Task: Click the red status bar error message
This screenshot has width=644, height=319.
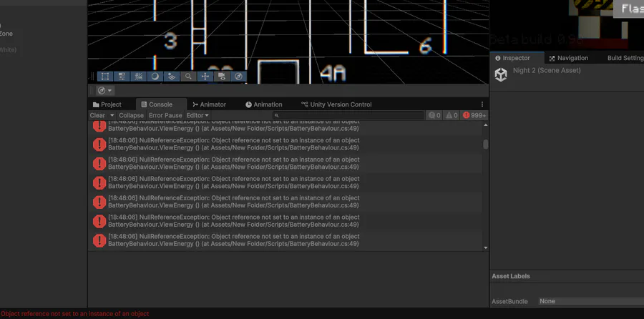Action: [74, 314]
